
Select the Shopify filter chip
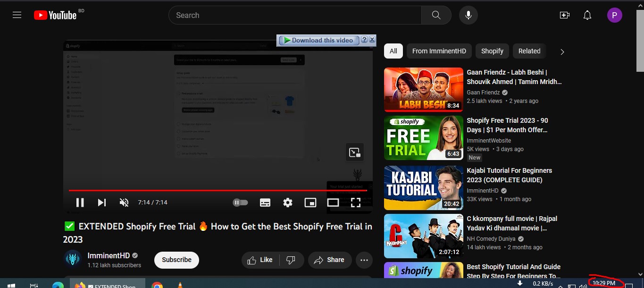point(492,51)
